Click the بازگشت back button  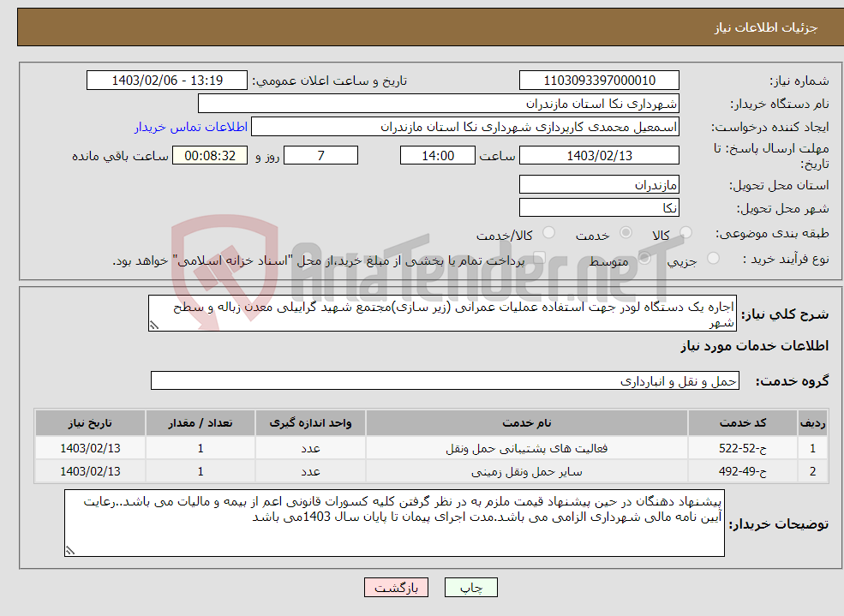pos(396,588)
